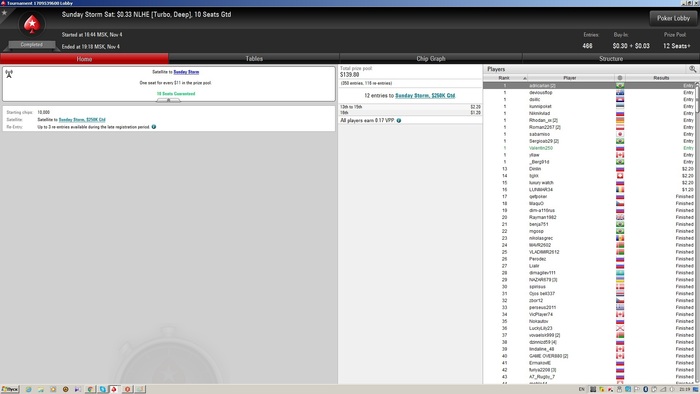700x394 pixels.
Task: Open the Structure tab
Action: [611, 58]
